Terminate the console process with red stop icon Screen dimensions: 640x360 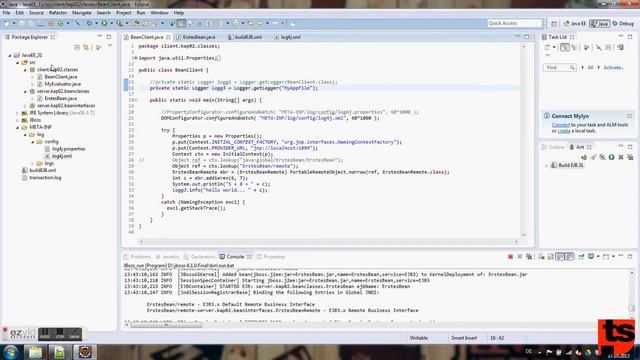click(510, 257)
